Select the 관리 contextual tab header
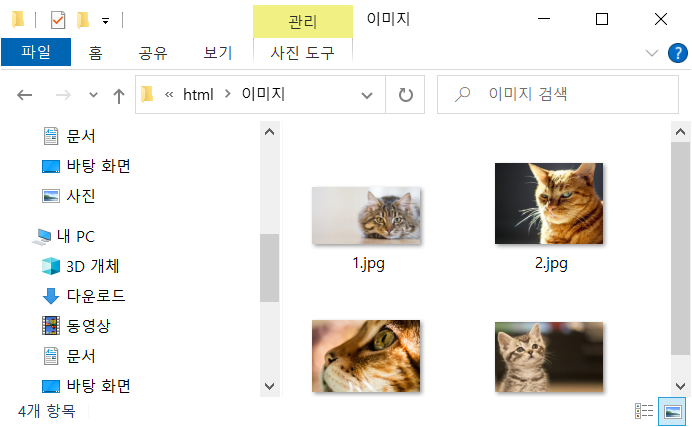This screenshot has height=427, width=692. click(x=303, y=21)
